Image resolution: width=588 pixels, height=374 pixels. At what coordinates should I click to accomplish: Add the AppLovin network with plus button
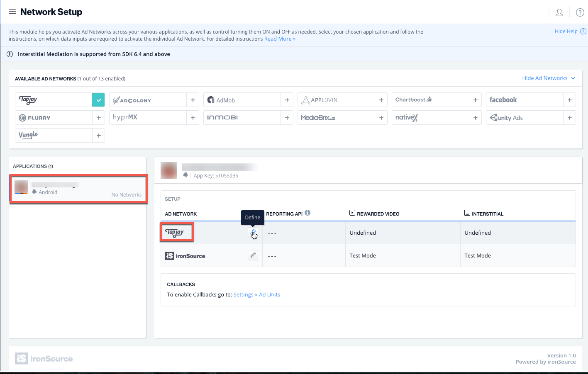tap(381, 100)
